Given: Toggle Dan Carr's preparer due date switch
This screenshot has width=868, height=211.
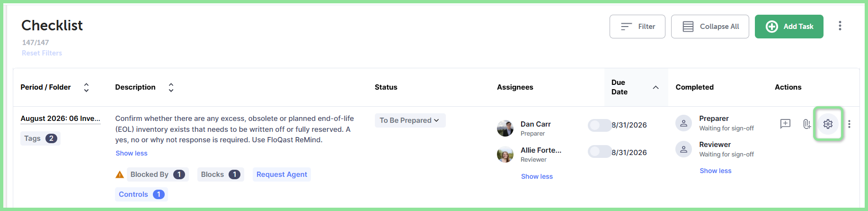Looking at the screenshot, I should coord(599,125).
